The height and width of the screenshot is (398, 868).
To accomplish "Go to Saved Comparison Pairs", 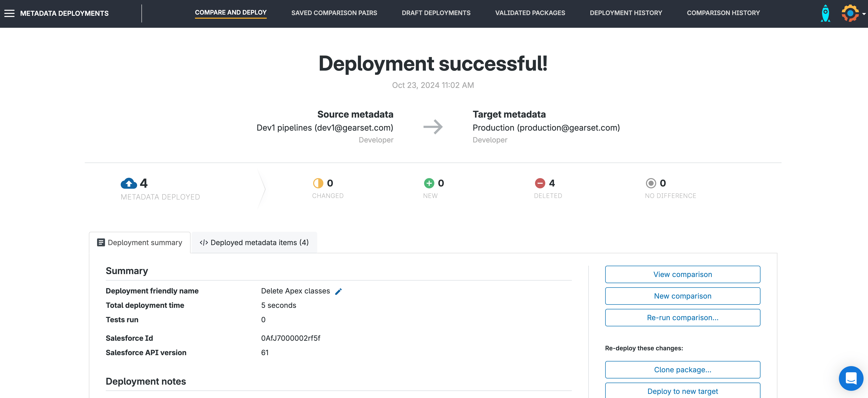I will [334, 13].
